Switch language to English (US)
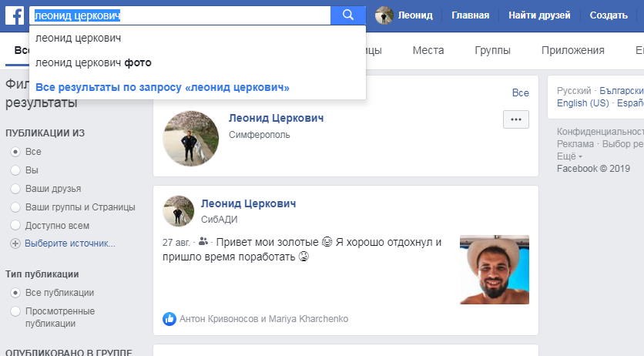This screenshot has height=356, width=644. [583, 103]
